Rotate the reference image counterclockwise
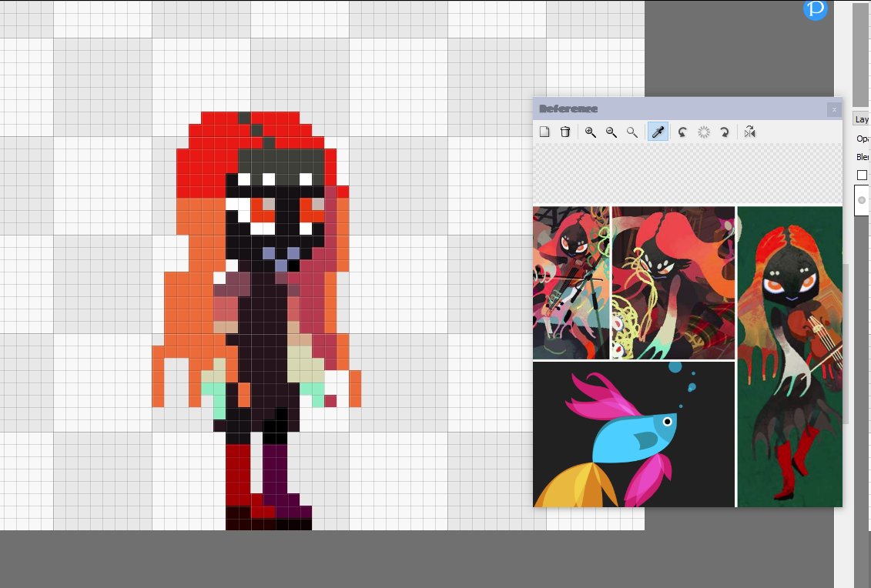 [x=682, y=132]
